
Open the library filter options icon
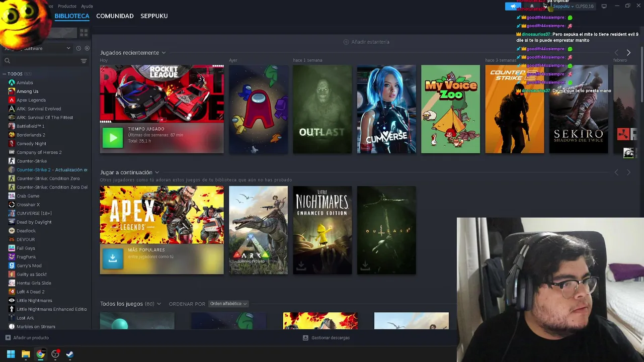click(84, 61)
